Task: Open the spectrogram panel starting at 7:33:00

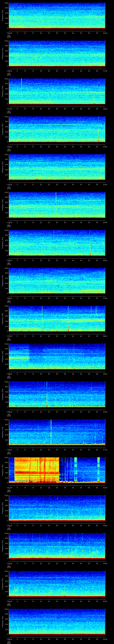Action: [57, 167]
